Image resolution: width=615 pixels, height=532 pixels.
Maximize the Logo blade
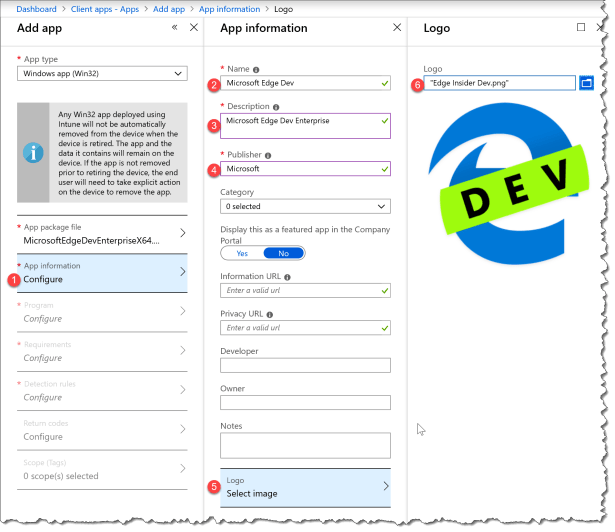581,27
